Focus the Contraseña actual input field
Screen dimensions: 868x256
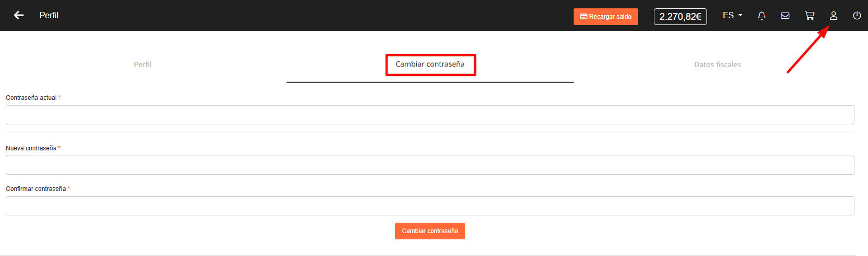[x=430, y=115]
